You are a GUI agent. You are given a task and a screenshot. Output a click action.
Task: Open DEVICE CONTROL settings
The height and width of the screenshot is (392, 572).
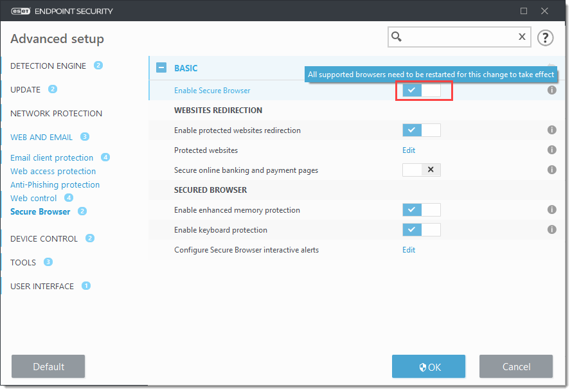(x=44, y=239)
